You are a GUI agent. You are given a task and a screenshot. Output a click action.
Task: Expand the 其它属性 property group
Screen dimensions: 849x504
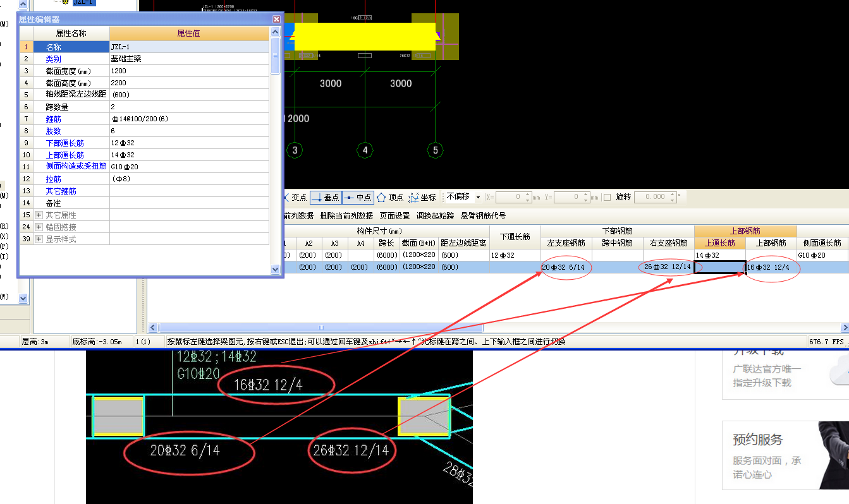tap(39, 215)
